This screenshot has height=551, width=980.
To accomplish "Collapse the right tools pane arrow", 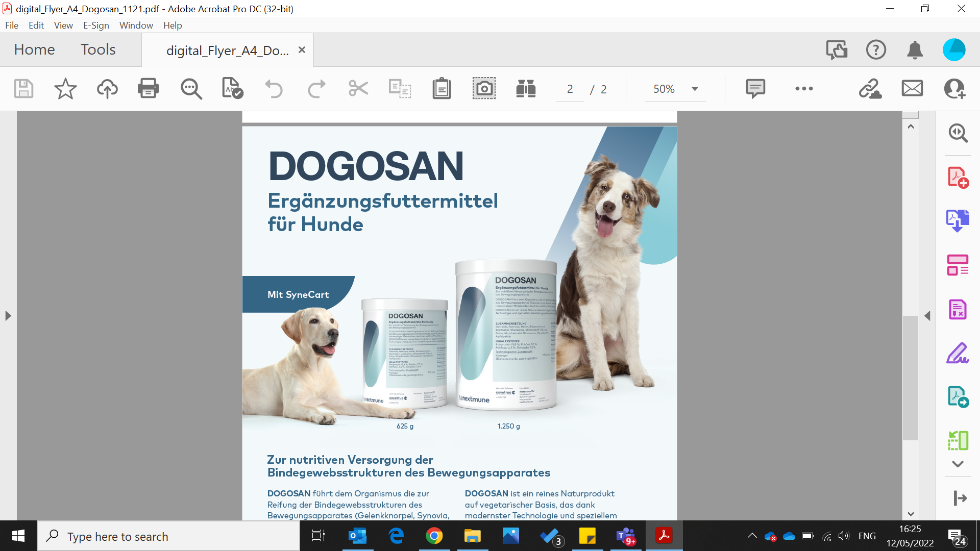I will click(x=927, y=316).
